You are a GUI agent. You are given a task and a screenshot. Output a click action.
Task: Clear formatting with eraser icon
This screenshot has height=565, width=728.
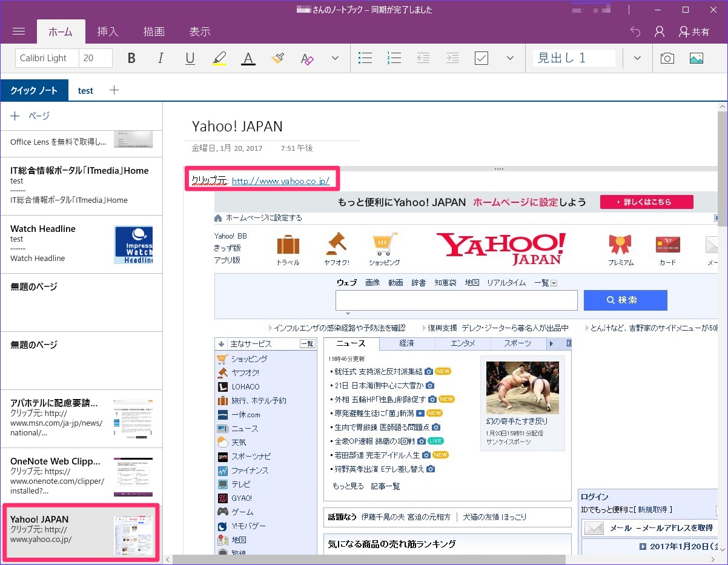tap(307, 58)
